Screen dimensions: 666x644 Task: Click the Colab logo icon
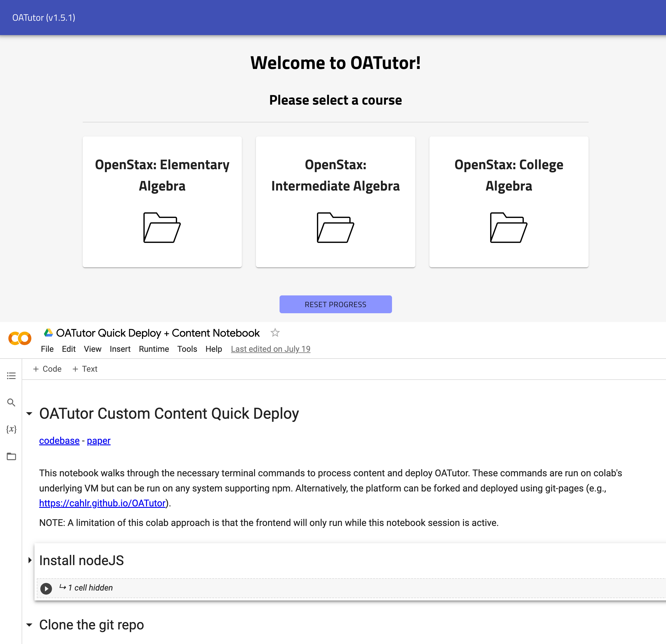click(x=20, y=338)
